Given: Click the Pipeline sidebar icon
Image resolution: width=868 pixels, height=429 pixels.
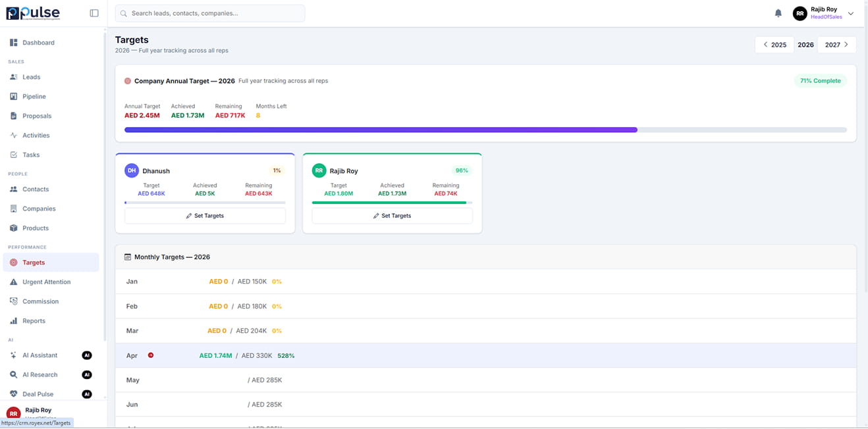Looking at the screenshot, I should click(x=14, y=97).
